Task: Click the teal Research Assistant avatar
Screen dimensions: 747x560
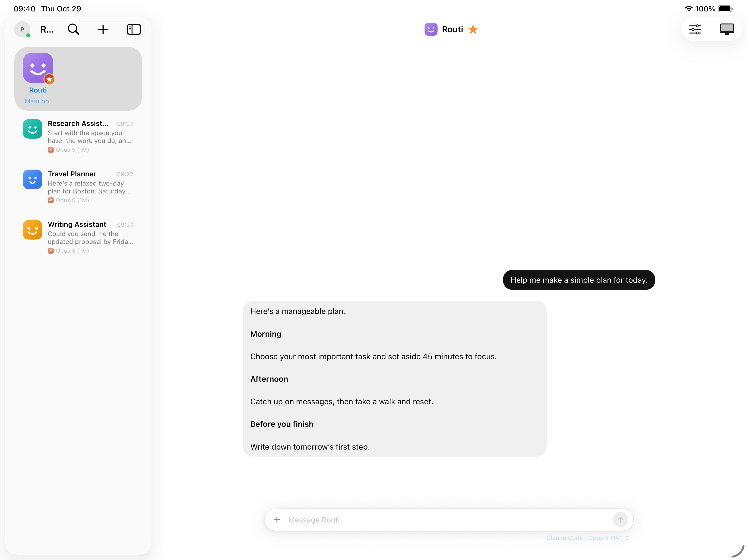Action: (x=32, y=129)
